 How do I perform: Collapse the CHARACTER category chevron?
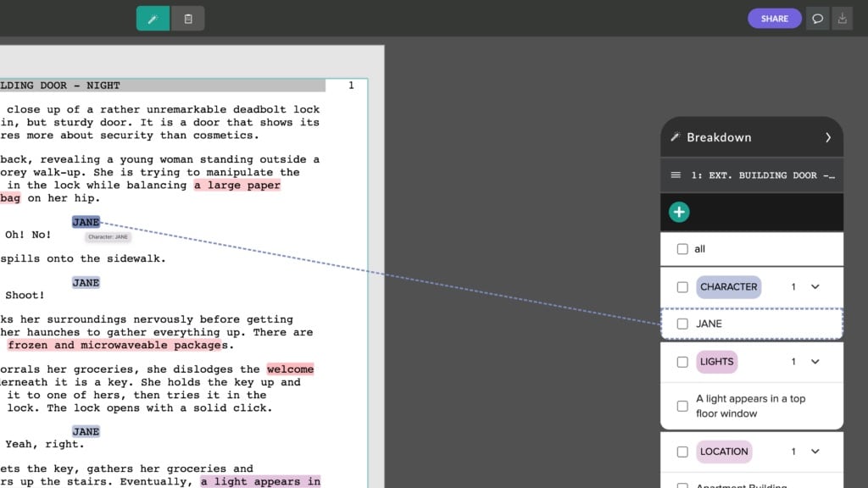click(815, 286)
